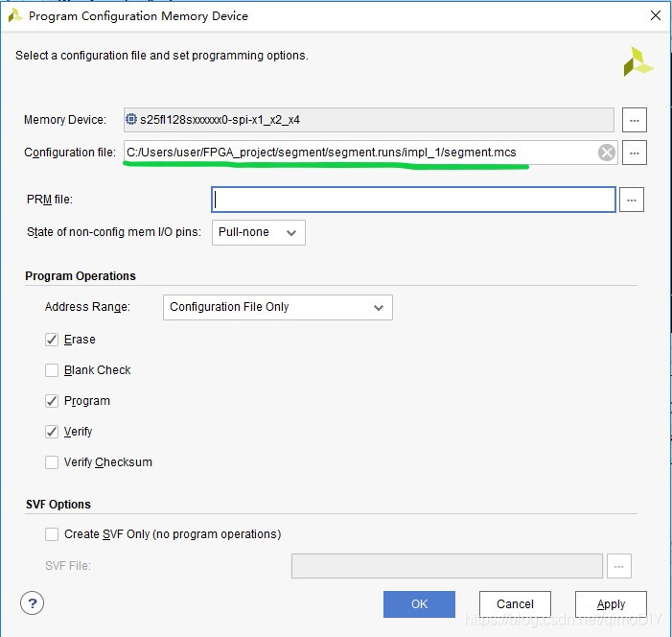Check Create SVF Only option
672x637 pixels.
pos(52,534)
